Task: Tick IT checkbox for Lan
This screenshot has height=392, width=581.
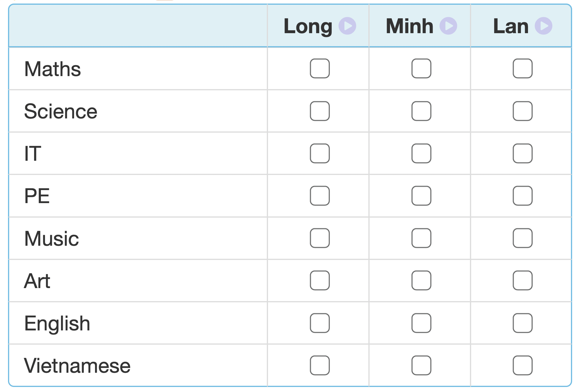Action: click(522, 153)
